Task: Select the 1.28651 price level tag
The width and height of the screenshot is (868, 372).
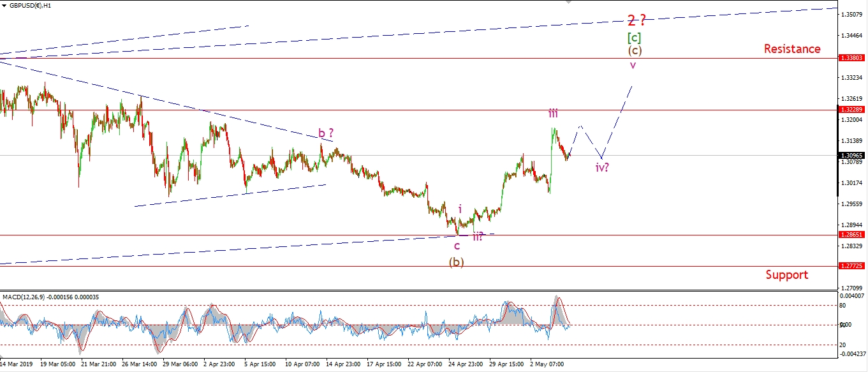Action: pyautogui.click(x=851, y=235)
